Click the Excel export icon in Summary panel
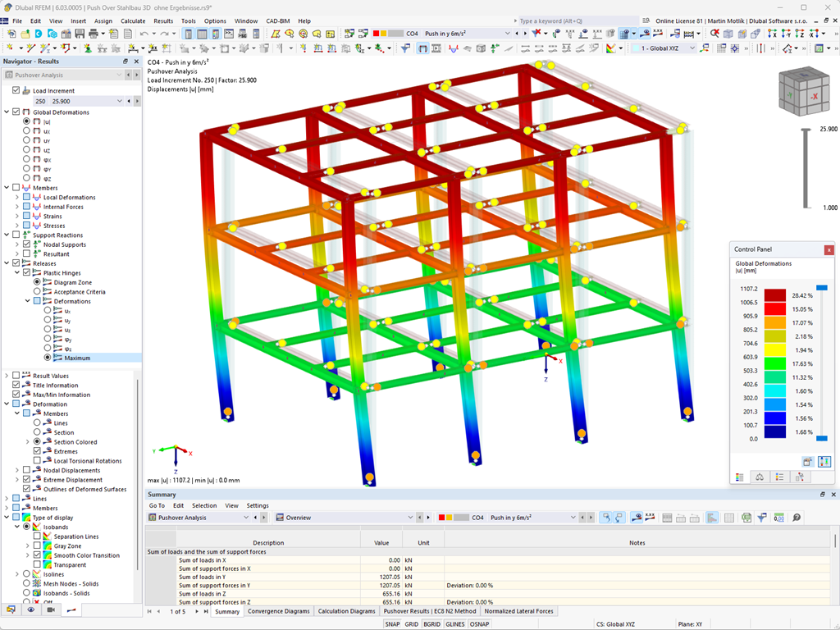Viewport: 840px width, 630px height. (x=745, y=518)
